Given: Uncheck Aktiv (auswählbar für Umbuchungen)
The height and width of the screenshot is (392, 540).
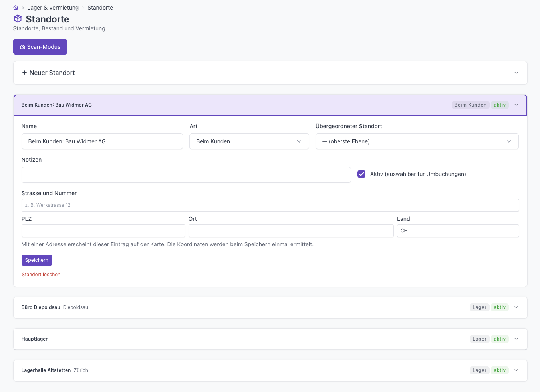Looking at the screenshot, I should tap(361, 174).
